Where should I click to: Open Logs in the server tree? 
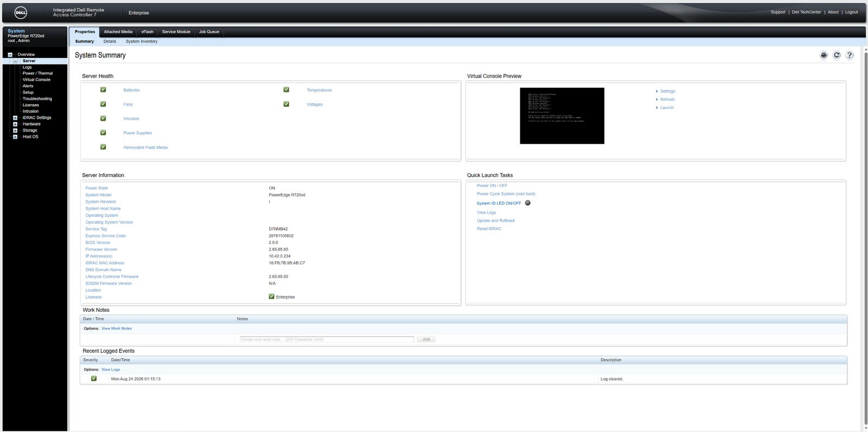[x=27, y=67]
